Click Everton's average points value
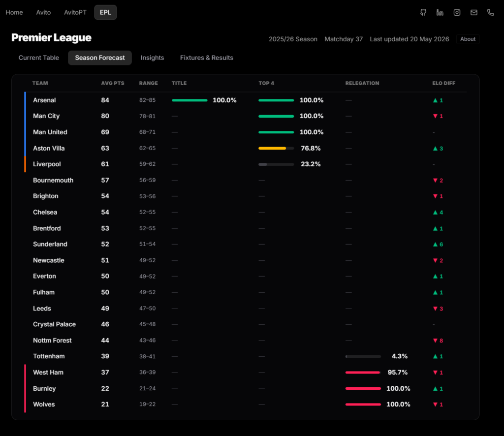Image resolution: width=504 pixels, height=436 pixels. tap(105, 277)
